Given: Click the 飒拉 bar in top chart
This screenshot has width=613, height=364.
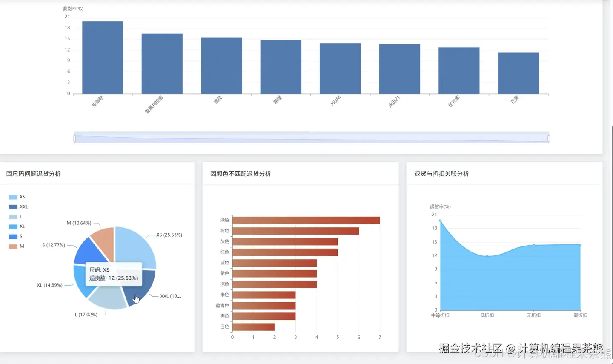Looking at the screenshot, I should point(221,66).
